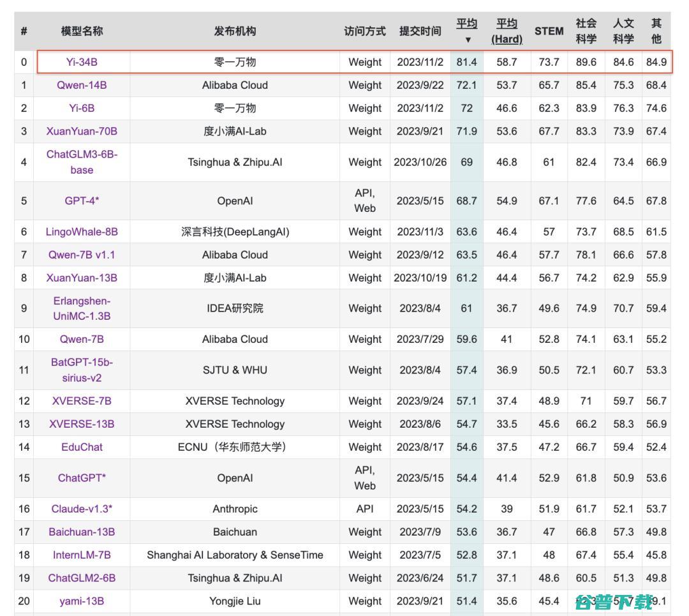Open the Qwen-7B v1.1 link
Screen dimensions: 689x616
pos(82,255)
